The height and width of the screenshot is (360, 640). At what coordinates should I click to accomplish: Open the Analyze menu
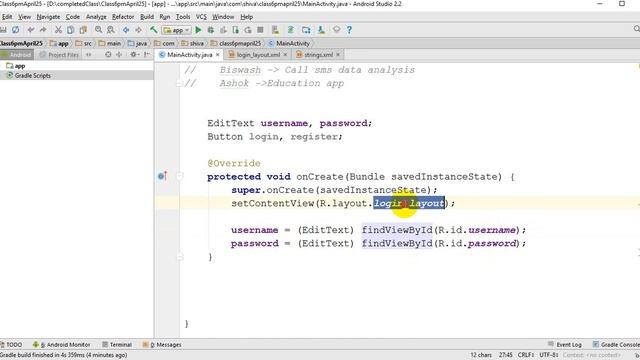[96, 17]
